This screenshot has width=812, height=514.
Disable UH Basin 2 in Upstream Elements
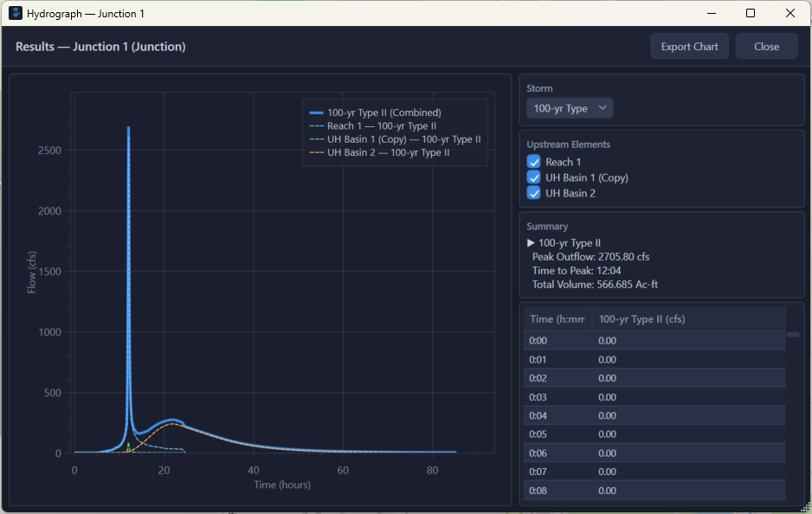(x=534, y=193)
